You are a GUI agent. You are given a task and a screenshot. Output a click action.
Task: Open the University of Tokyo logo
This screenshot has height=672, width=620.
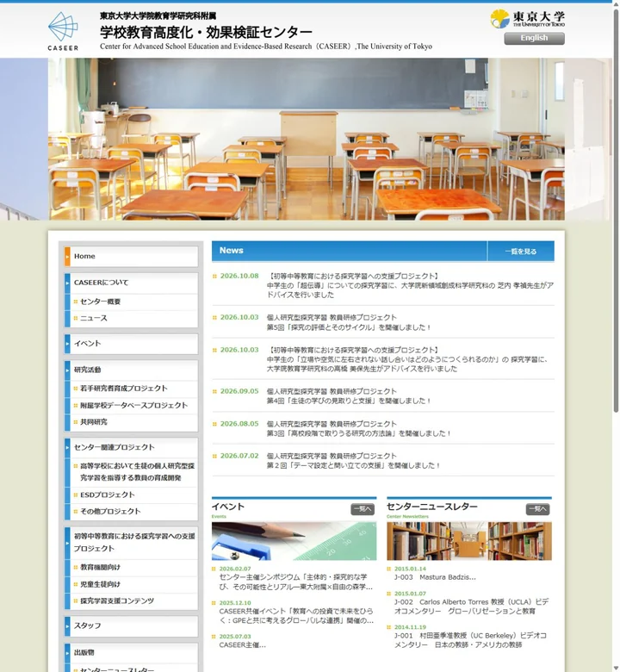[x=528, y=19]
